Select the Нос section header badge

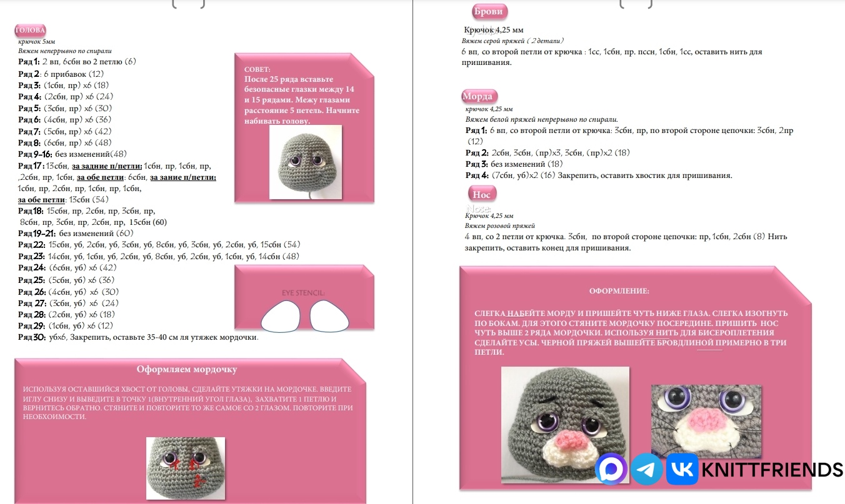coord(481,195)
